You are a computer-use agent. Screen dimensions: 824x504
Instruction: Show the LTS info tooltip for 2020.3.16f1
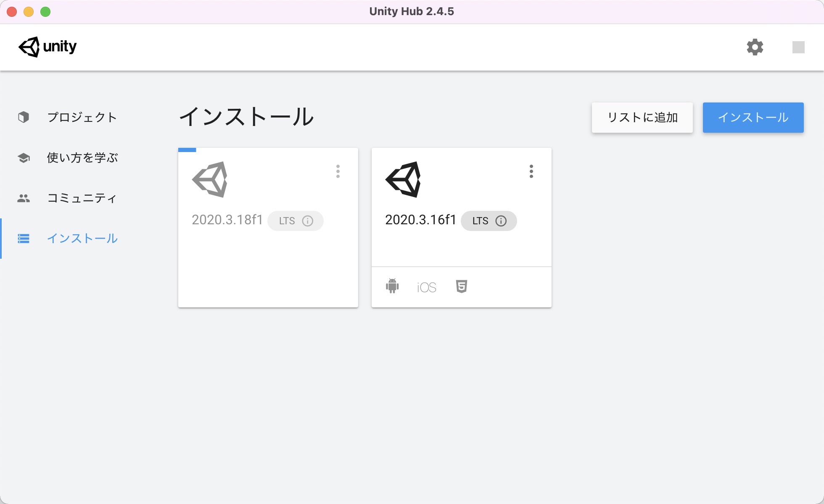[502, 221]
